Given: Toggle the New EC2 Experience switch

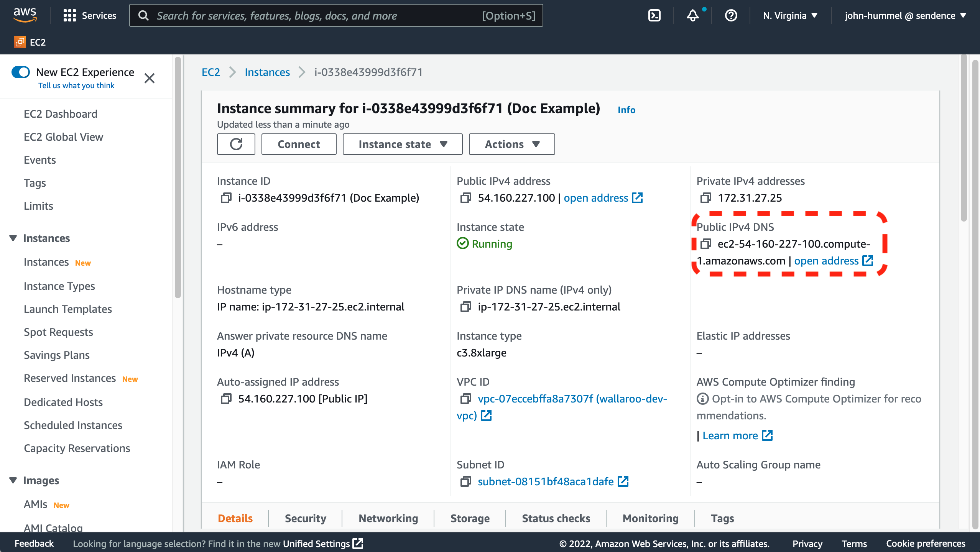Looking at the screenshot, I should pyautogui.click(x=20, y=72).
